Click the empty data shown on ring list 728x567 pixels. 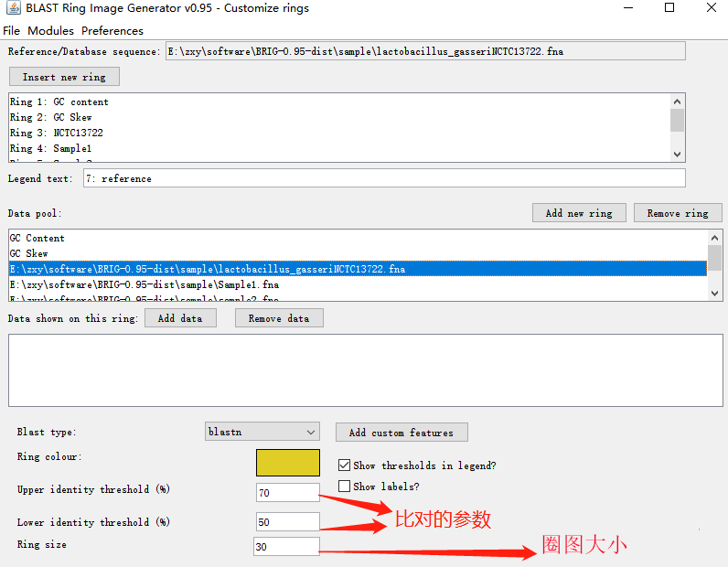point(366,370)
